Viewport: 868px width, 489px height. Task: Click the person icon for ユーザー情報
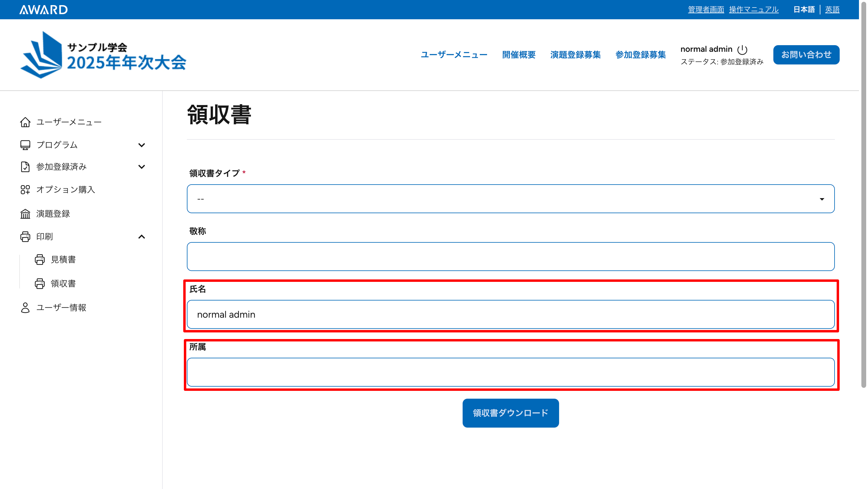tap(25, 308)
